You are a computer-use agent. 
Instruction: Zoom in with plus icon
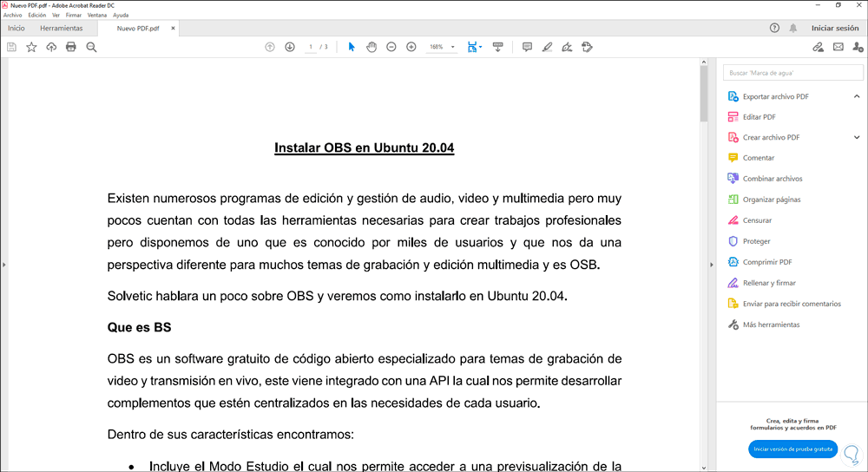coord(411,47)
